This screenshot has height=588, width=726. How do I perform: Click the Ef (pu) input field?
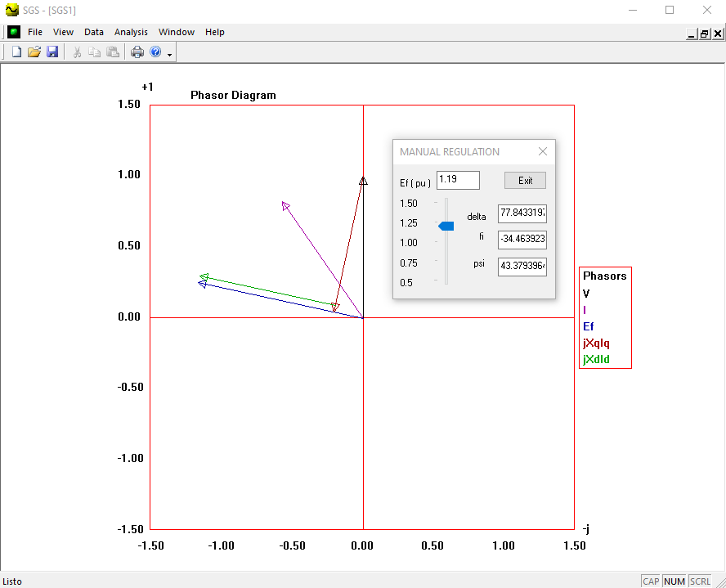coord(458,180)
